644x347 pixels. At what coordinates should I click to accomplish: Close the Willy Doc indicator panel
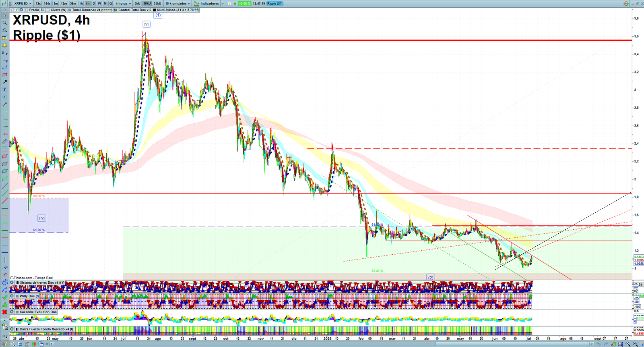point(12,296)
